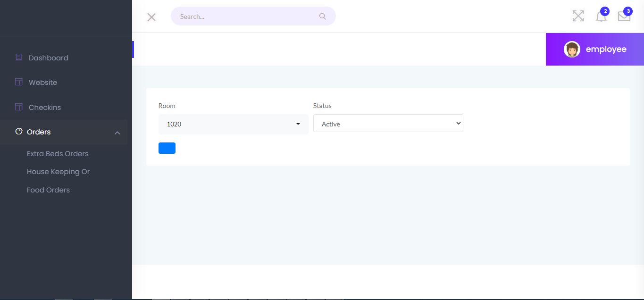
Task: Close the sidebar with the X icon
Action: coord(151,17)
